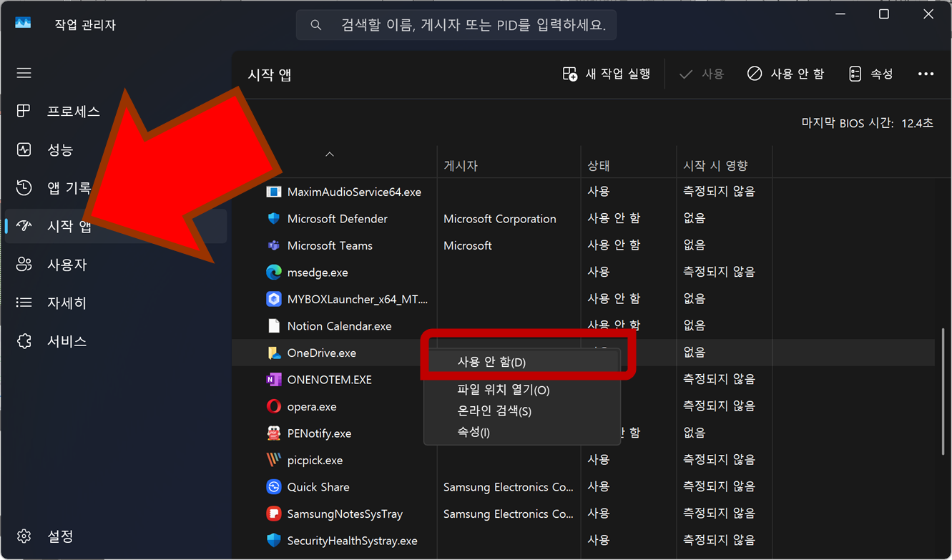Viewport: 952px width, 560px height.
Task: Click the 새 작업 실행 toolbar button
Action: point(607,74)
